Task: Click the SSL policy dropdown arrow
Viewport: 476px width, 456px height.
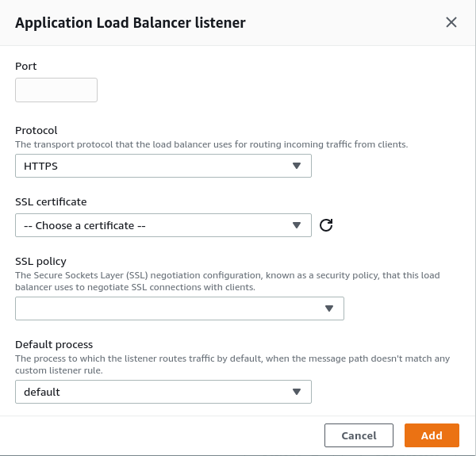Action: 329,308
